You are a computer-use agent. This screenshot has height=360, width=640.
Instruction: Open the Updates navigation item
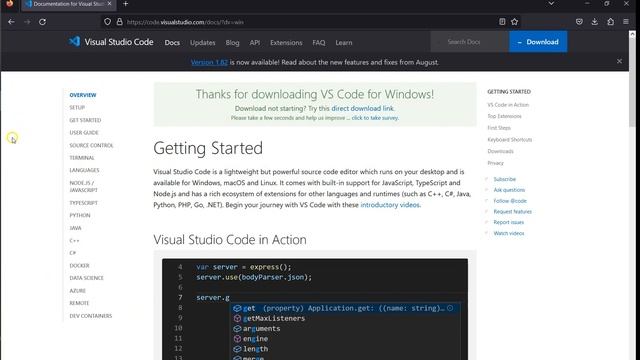click(x=202, y=42)
